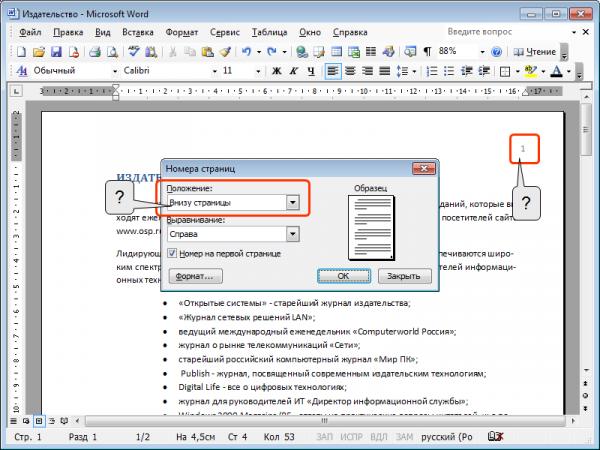Screen dimensions: 600x450
Task: Click the OK button in dialog
Action: point(344,276)
